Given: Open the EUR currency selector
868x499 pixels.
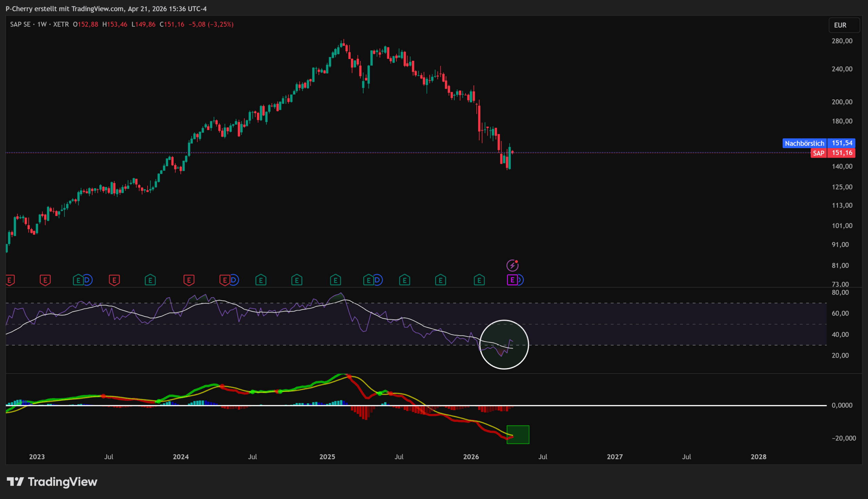Looking at the screenshot, I should tap(844, 25).
